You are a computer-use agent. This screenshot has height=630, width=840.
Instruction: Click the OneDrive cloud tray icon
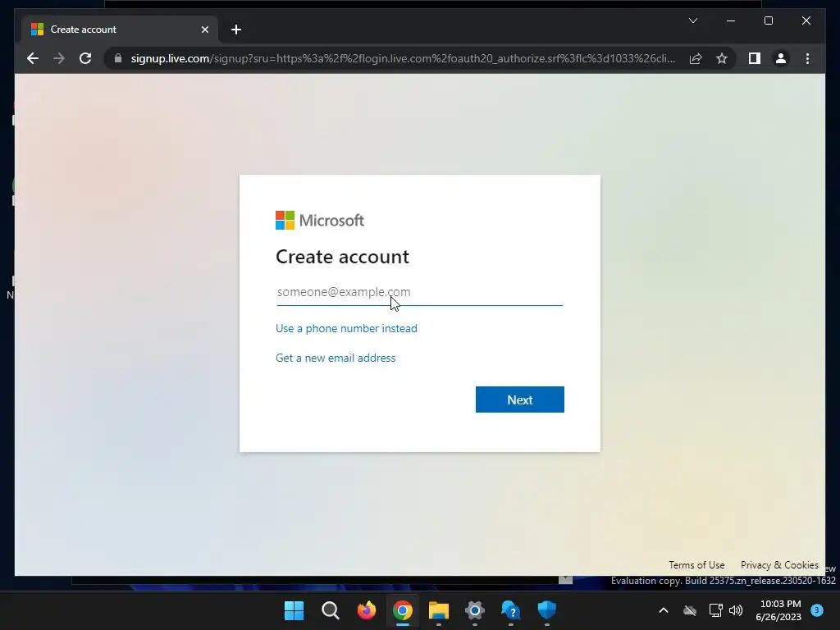pyautogui.click(x=690, y=610)
